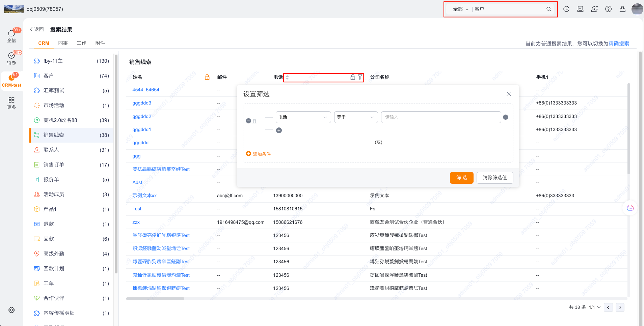The image size is (644, 326).
Task: Remove the 电话 filter condition row
Action: tap(506, 117)
